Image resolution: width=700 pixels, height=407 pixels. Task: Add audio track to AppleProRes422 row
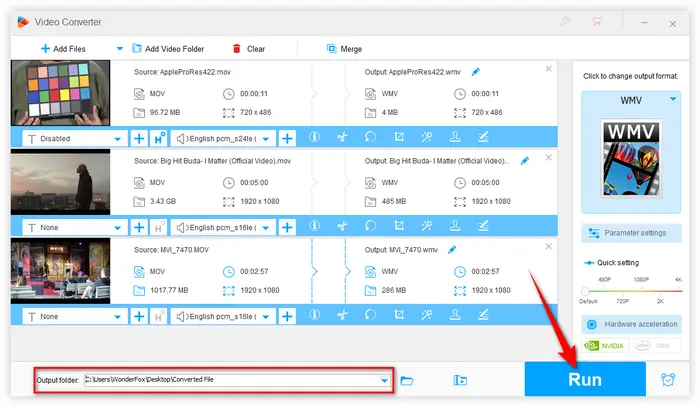point(287,139)
